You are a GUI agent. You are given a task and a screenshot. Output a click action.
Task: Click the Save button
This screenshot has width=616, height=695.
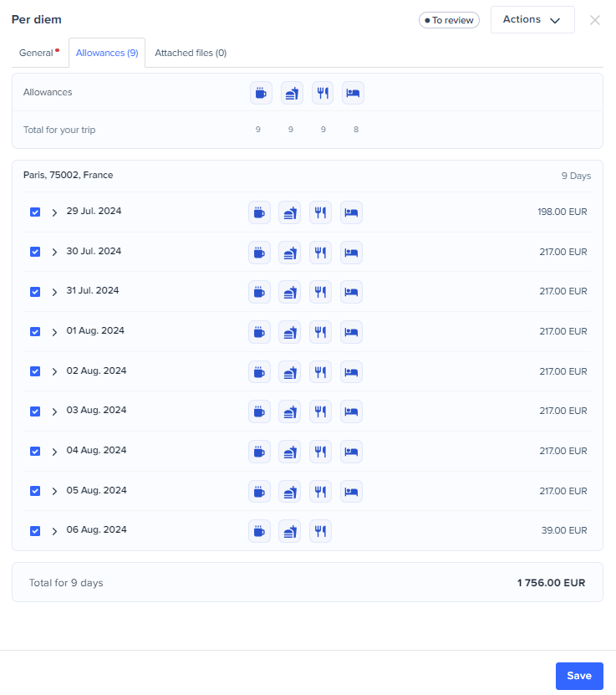click(578, 676)
